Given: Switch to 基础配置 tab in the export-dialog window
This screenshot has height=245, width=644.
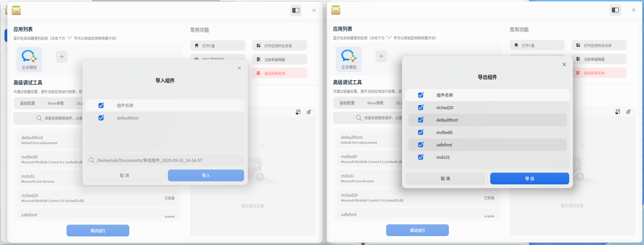Looking at the screenshot, I should coord(347,103).
